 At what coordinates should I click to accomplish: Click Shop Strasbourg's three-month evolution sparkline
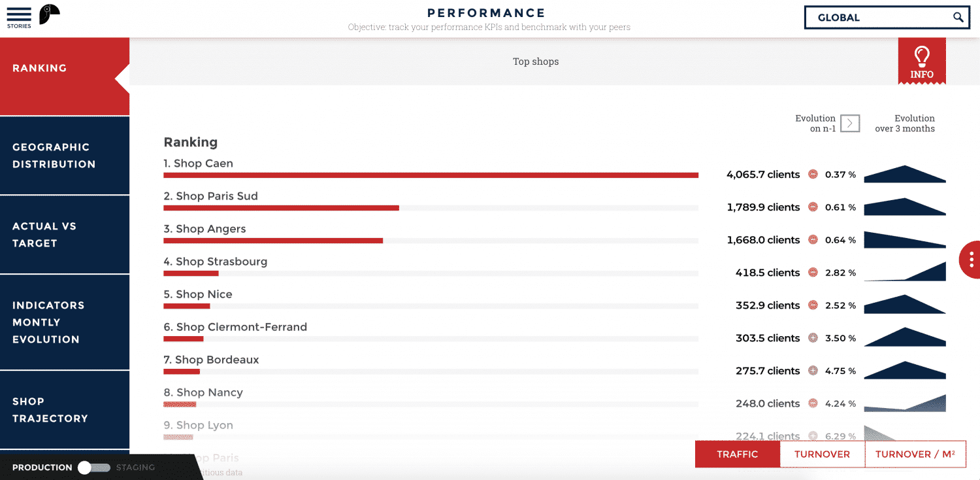(x=905, y=272)
